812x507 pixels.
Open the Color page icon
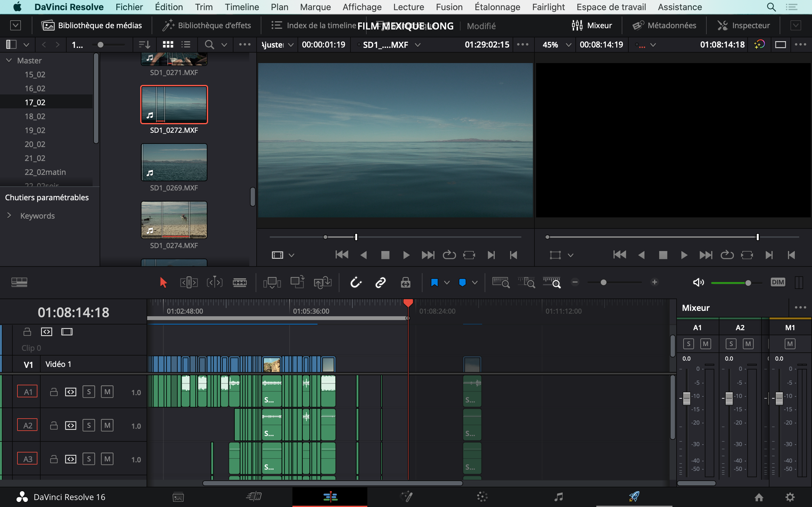coord(482,497)
